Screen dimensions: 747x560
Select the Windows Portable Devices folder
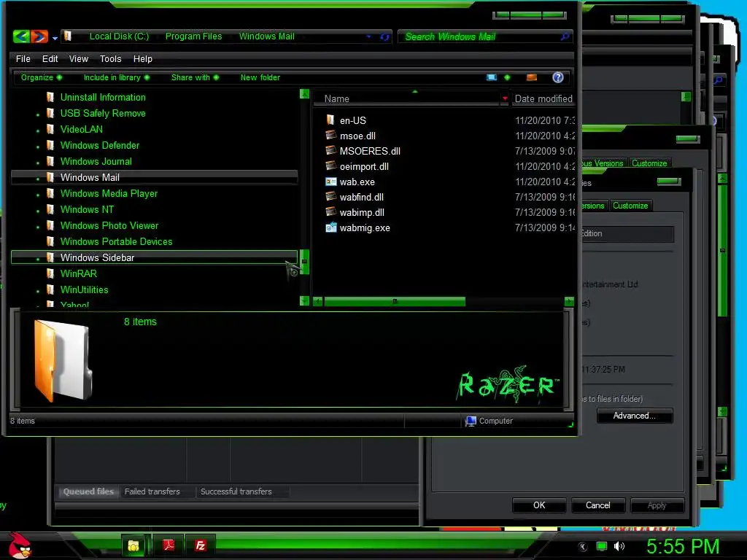(x=116, y=241)
